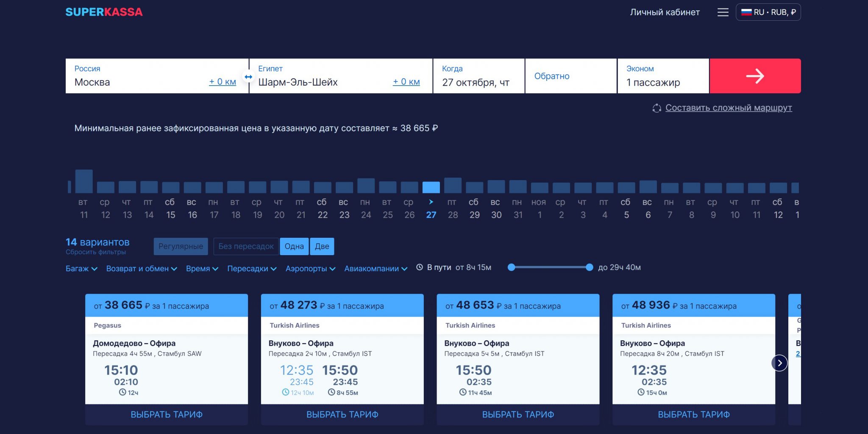Open 'Личный кабинет' account page
The height and width of the screenshot is (434, 868).
[x=665, y=12]
